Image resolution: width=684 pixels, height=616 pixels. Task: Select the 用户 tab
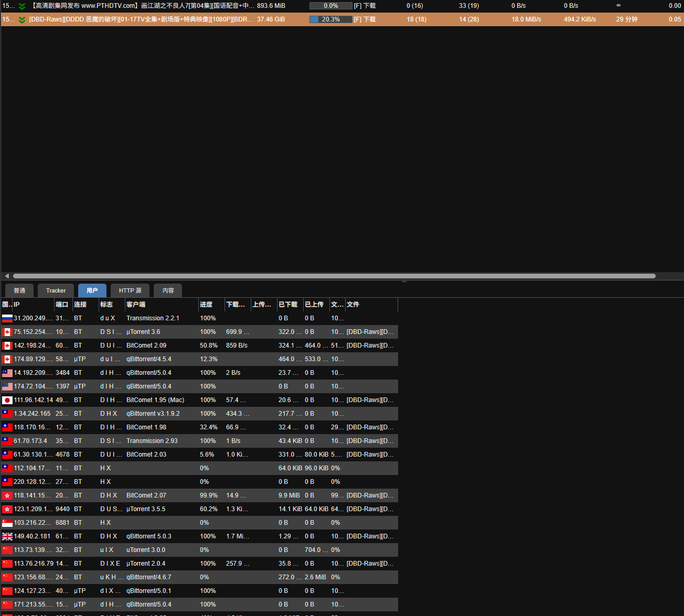92,290
